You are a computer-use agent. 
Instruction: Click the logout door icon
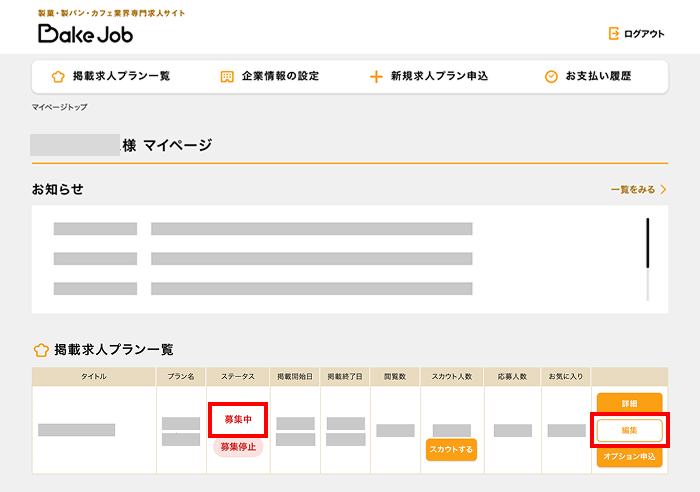point(613,34)
